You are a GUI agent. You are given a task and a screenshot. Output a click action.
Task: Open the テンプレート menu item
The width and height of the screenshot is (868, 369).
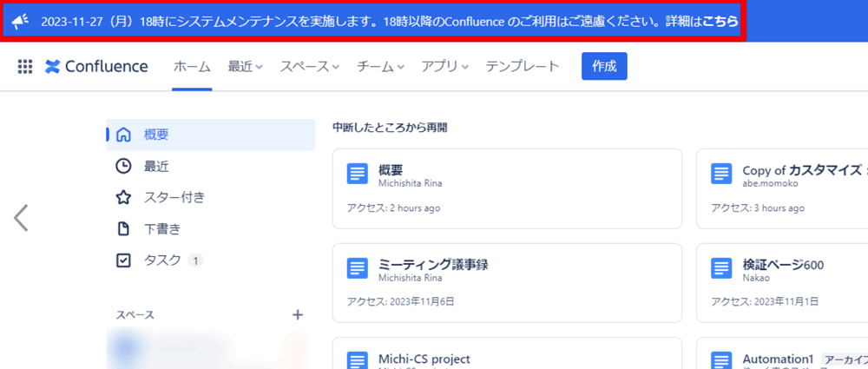pos(523,67)
